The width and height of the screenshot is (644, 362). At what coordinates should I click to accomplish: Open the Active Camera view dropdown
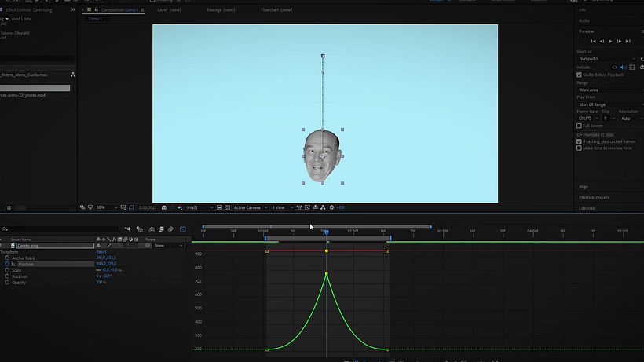[x=251, y=207]
